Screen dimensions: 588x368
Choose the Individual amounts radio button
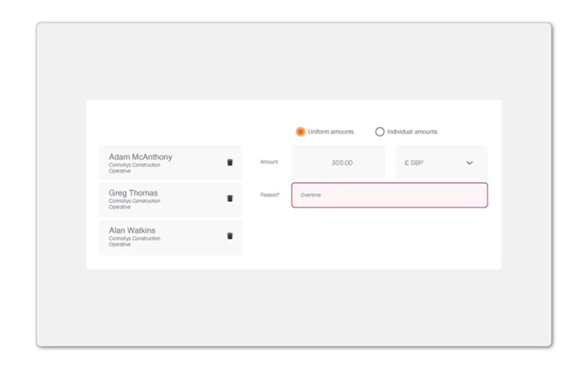380,132
